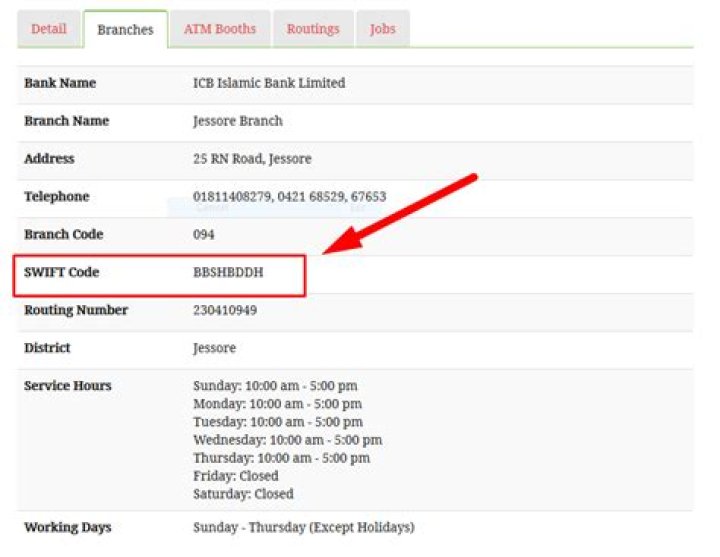Go to the Jobs tab
Screen dimensions: 720x557
tap(382, 29)
